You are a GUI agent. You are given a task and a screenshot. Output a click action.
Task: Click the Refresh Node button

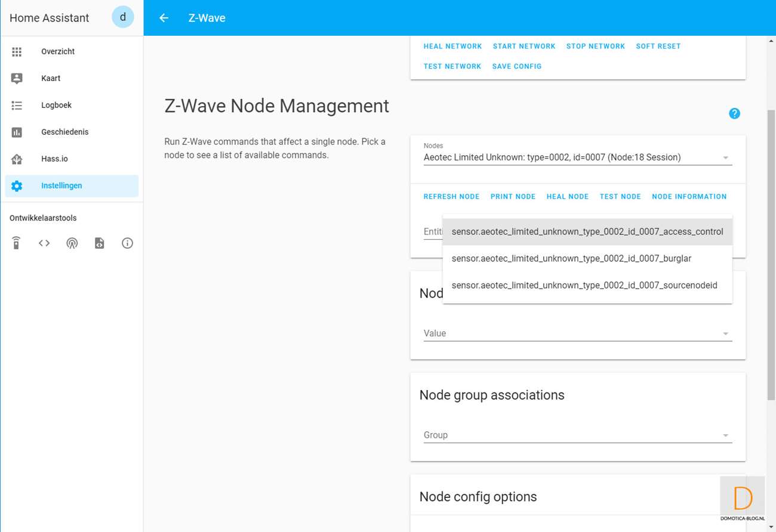[451, 196]
